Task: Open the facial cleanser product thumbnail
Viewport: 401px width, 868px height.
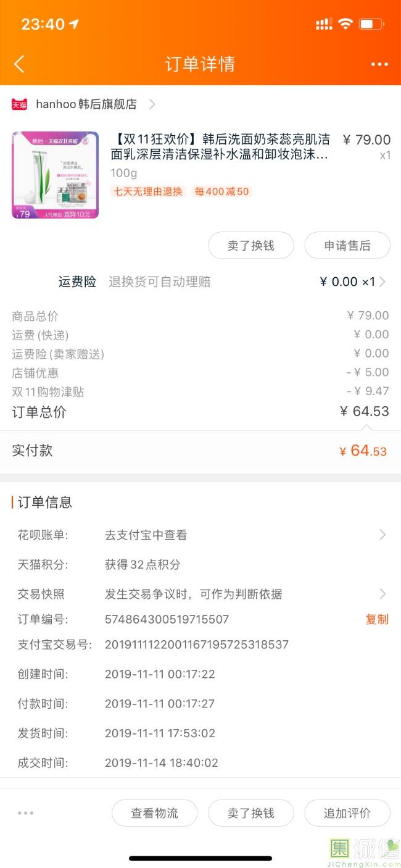Action: pos(56,175)
